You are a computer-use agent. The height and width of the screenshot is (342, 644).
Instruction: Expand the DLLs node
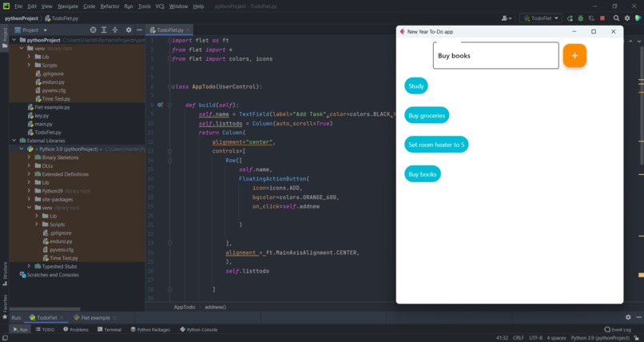coord(29,166)
